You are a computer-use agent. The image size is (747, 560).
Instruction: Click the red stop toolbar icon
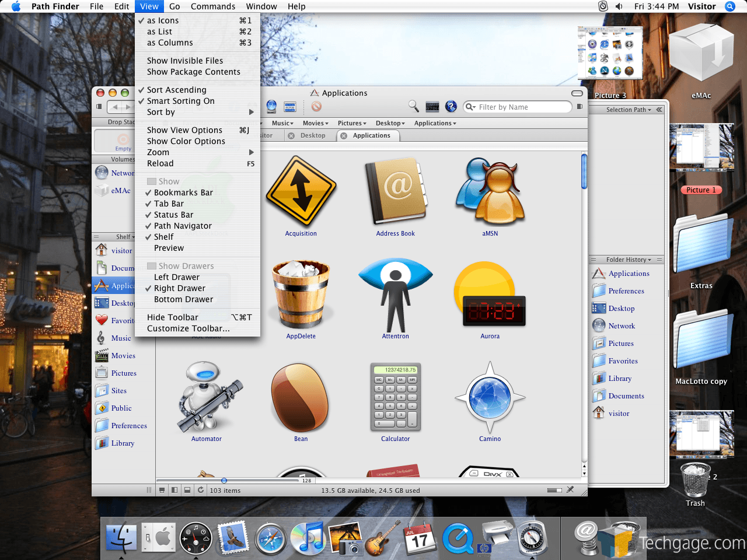tap(316, 106)
